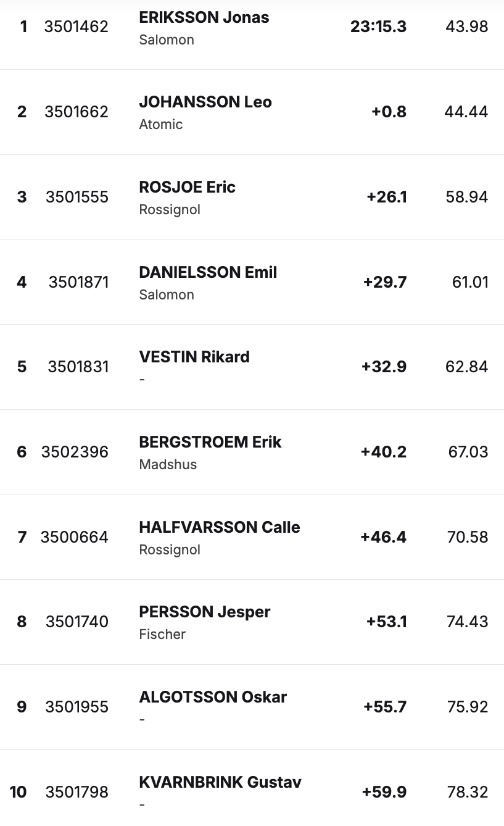Click KVARNBRINK Gustav name
This screenshot has height=826, width=504.
(220, 782)
